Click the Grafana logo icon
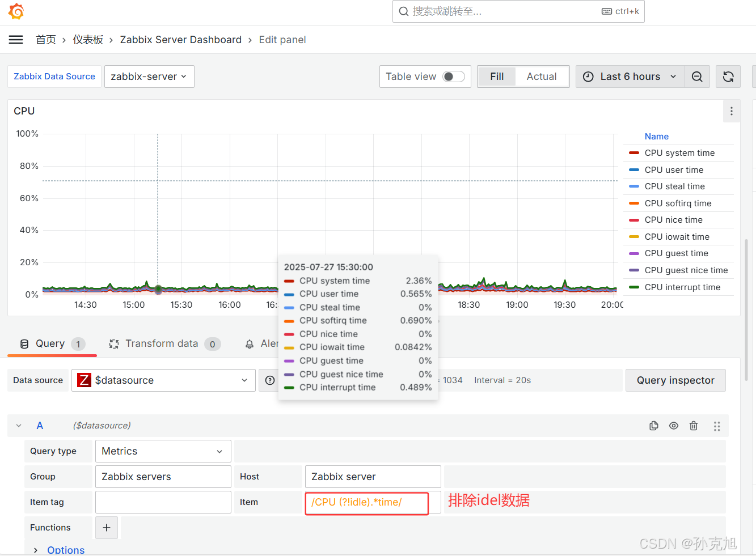The height and width of the screenshot is (556, 756). tap(16, 11)
